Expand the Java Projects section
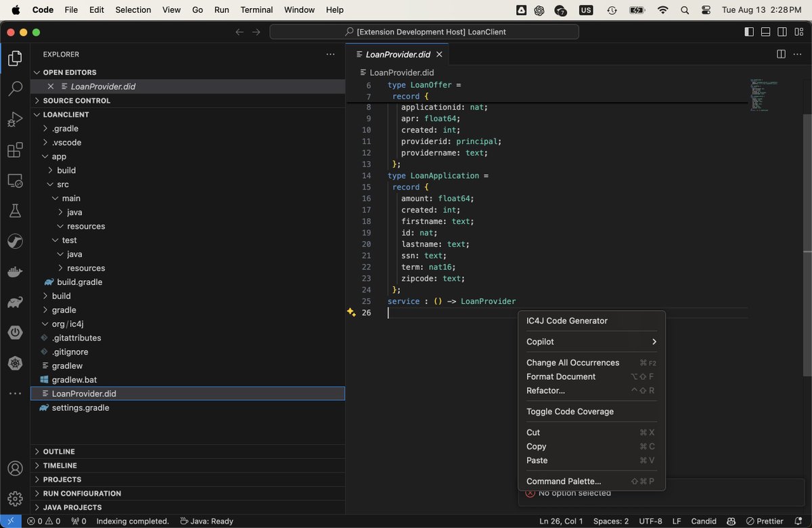Image resolution: width=812 pixels, height=528 pixels. pos(187,508)
